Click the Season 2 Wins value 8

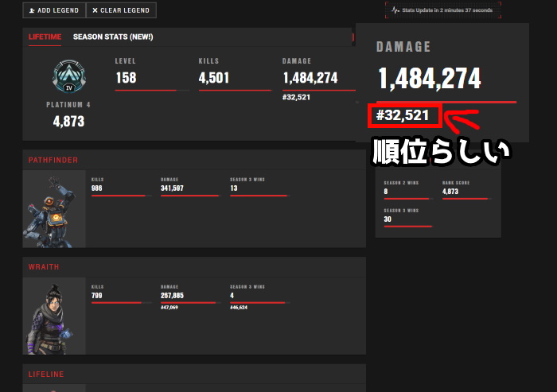tap(386, 192)
